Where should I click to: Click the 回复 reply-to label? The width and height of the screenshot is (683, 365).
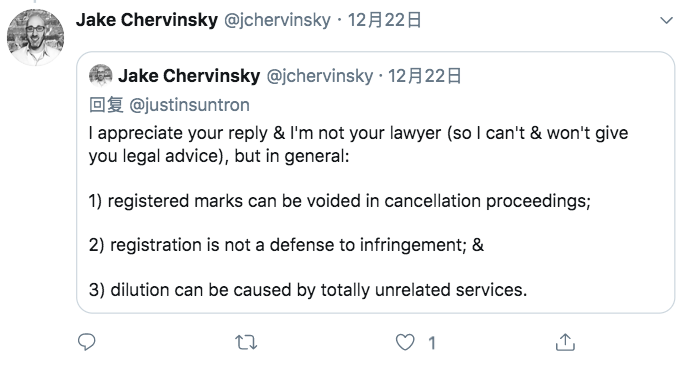click(106, 105)
